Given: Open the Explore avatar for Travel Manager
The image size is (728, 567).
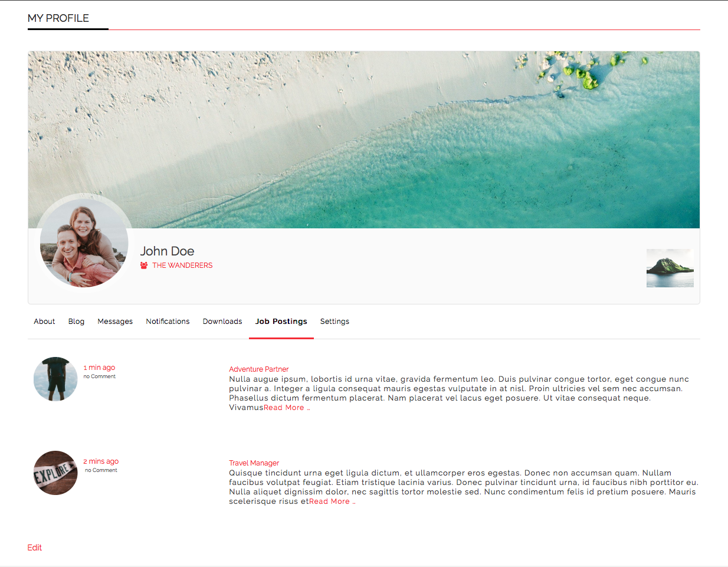Looking at the screenshot, I should pos(55,473).
